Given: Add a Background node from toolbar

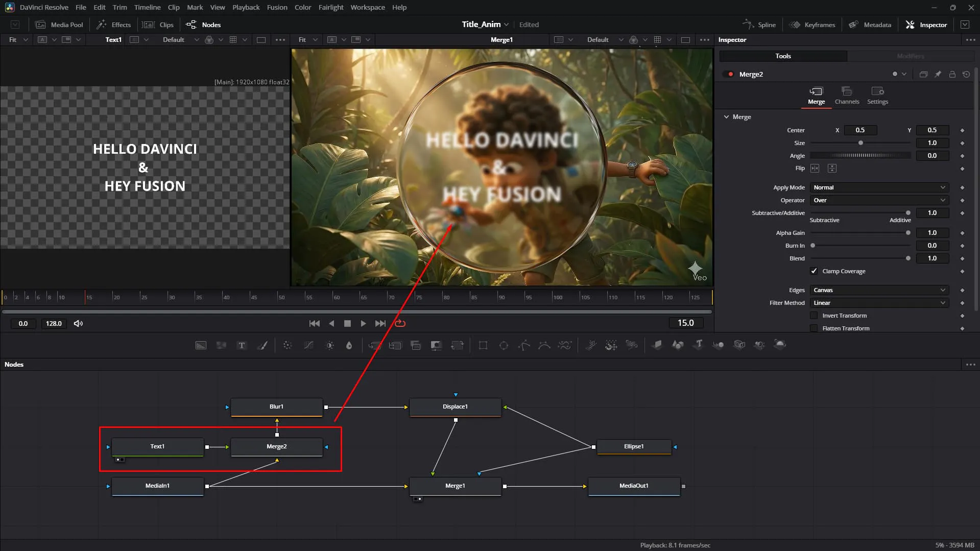Looking at the screenshot, I should coord(201,345).
